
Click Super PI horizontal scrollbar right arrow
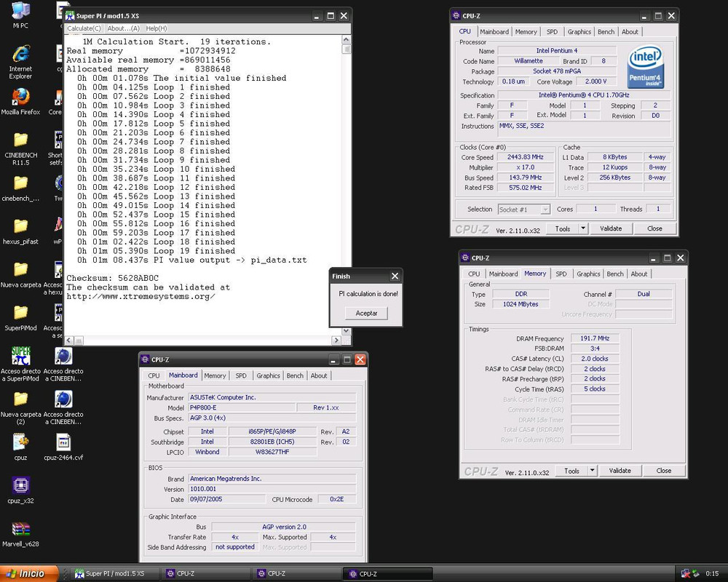pos(336,340)
